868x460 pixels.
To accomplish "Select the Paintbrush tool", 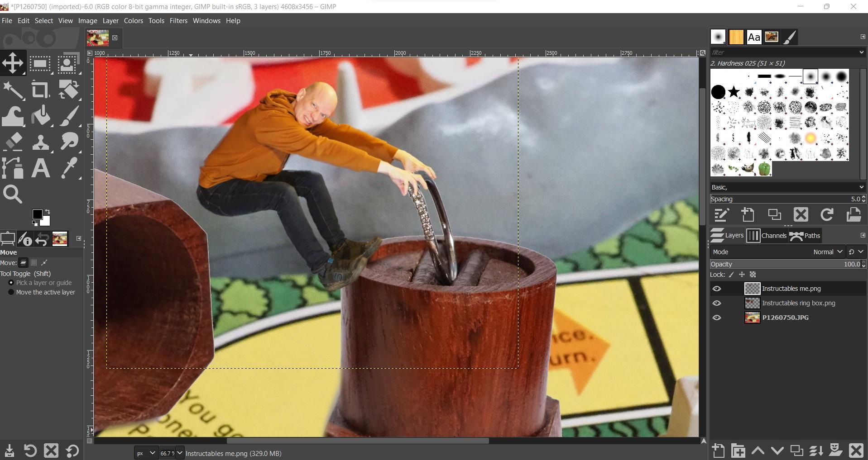I will [x=68, y=116].
